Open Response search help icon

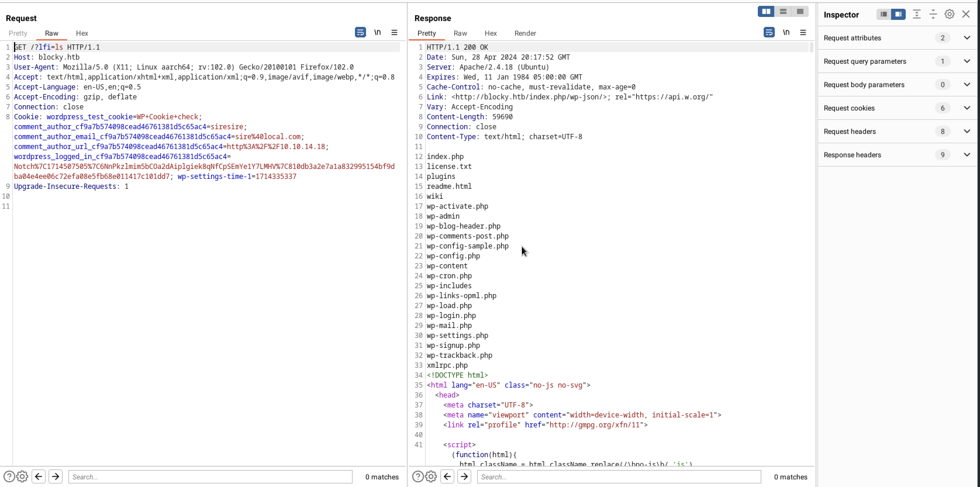point(418,477)
